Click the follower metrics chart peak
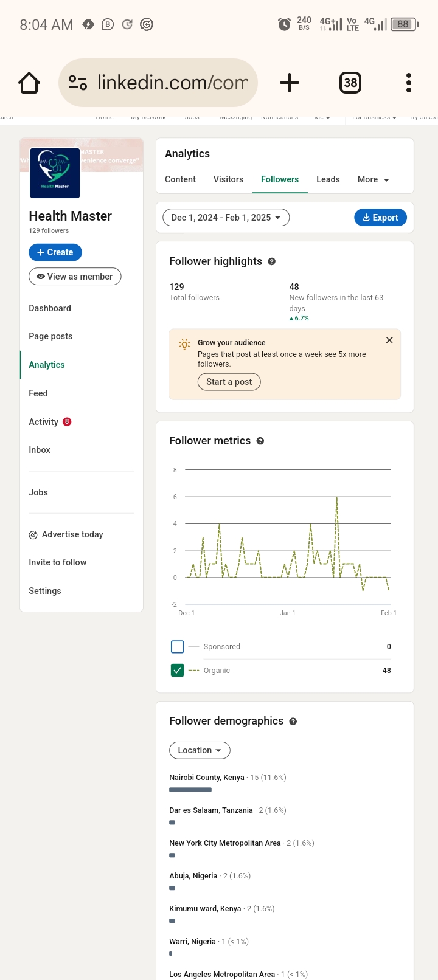438x980 pixels. [336, 499]
